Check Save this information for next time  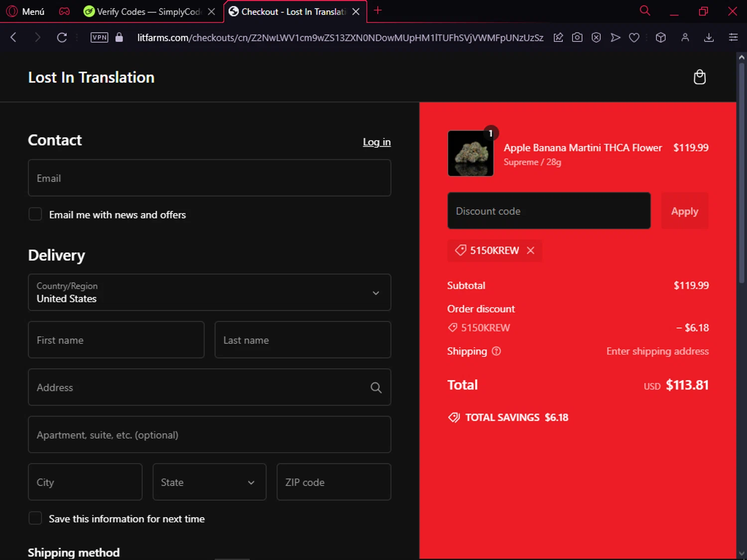(35, 518)
